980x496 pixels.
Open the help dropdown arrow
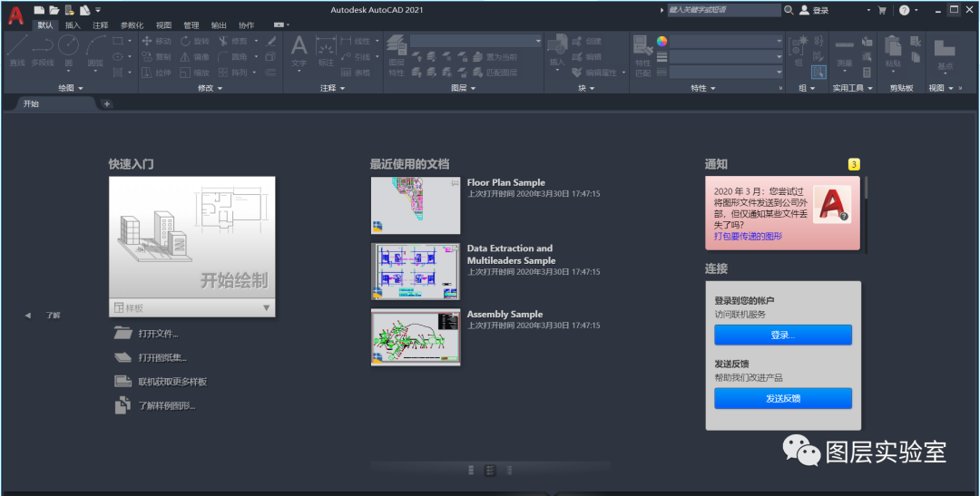[916, 10]
